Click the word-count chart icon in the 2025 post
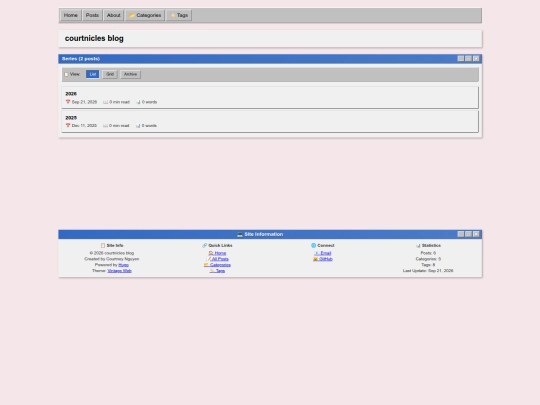This screenshot has width=540, height=405. [138, 125]
